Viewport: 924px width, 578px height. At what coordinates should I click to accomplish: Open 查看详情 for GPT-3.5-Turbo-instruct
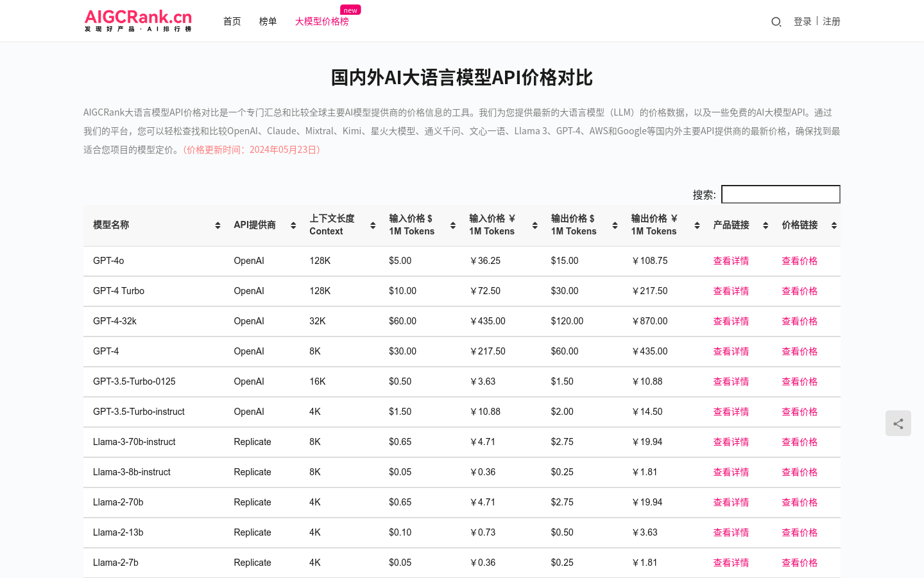pos(731,412)
